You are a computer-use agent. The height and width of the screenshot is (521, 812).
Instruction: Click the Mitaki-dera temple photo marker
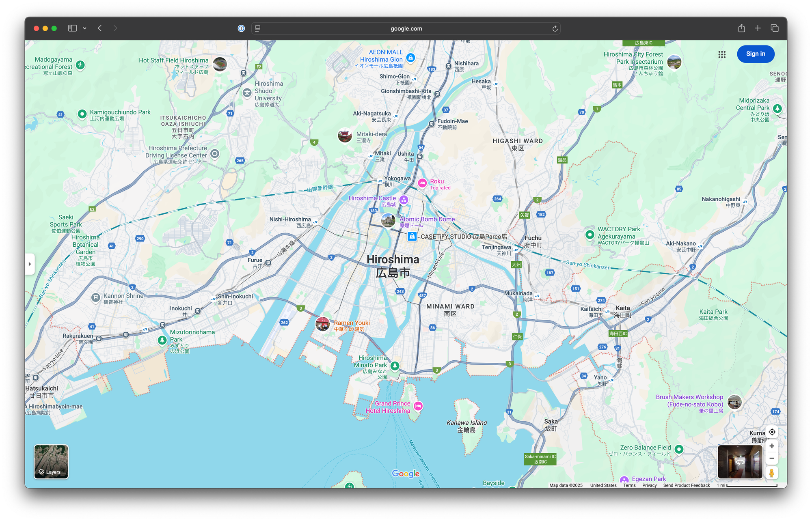click(x=345, y=136)
